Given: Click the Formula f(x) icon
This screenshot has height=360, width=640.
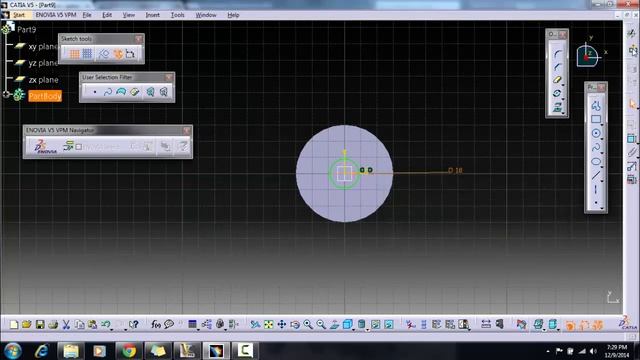Looking at the screenshot, I should [156, 324].
